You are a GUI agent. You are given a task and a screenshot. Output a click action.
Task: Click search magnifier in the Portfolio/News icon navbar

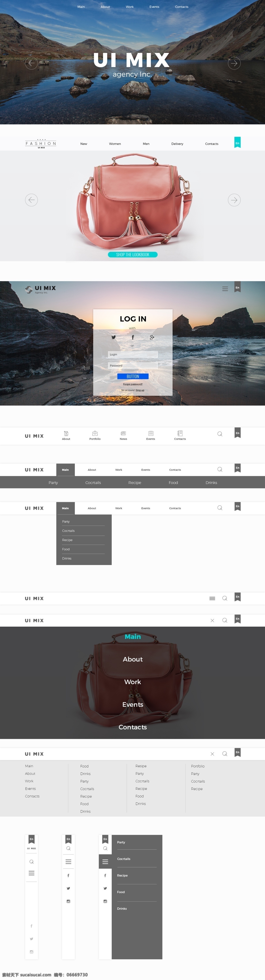tap(220, 434)
